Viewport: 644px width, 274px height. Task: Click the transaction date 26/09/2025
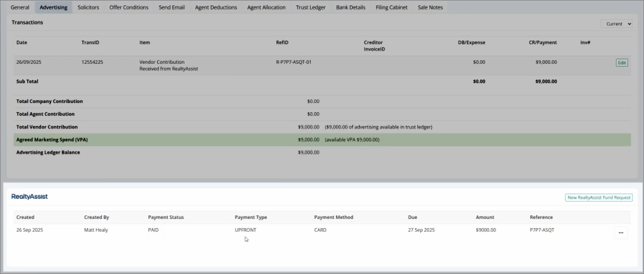tap(29, 62)
